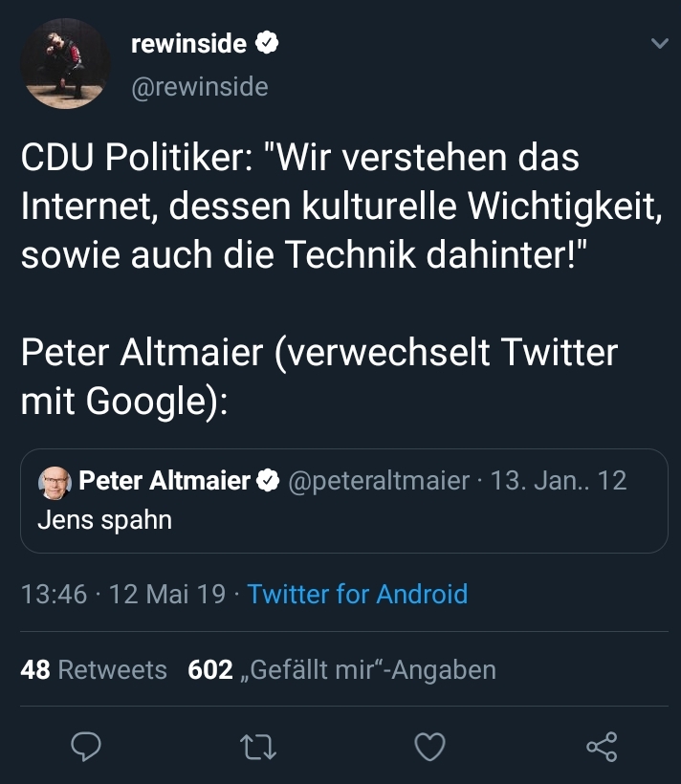Image resolution: width=681 pixels, height=784 pixels.
Task: Open rewinside's profile picture
Action: click(65, 63)
